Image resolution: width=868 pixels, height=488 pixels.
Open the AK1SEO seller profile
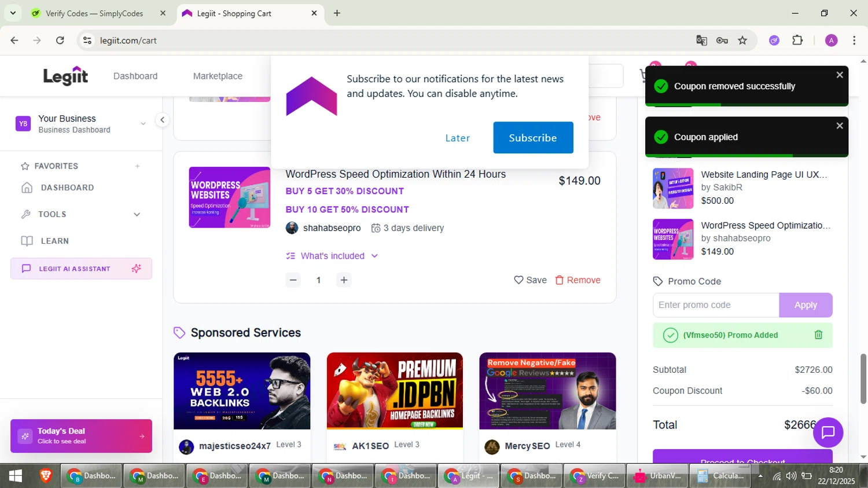tap(370, 446)
